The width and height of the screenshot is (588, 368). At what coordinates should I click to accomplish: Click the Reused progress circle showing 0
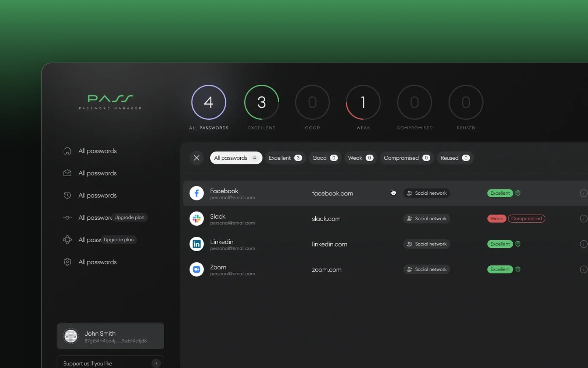466,102
